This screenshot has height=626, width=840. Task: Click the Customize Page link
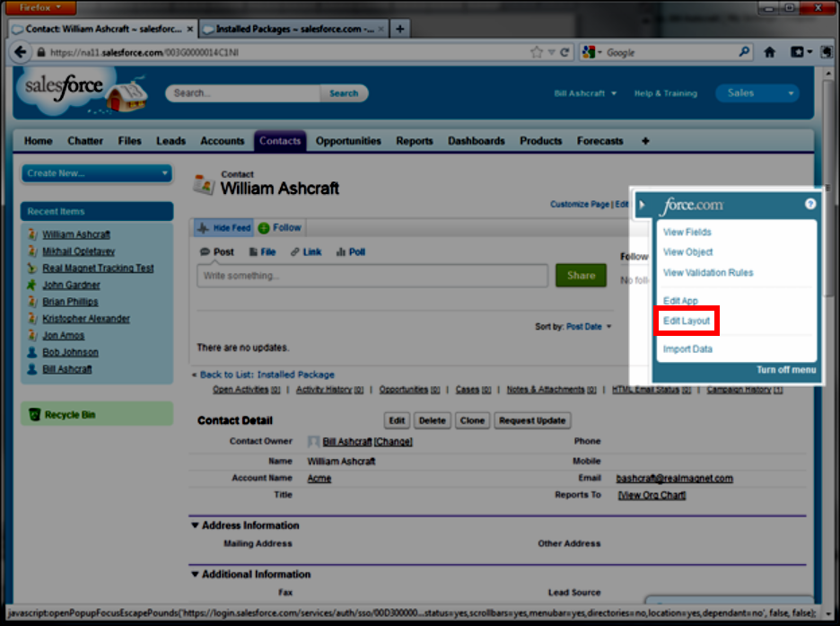pos(580,204)
